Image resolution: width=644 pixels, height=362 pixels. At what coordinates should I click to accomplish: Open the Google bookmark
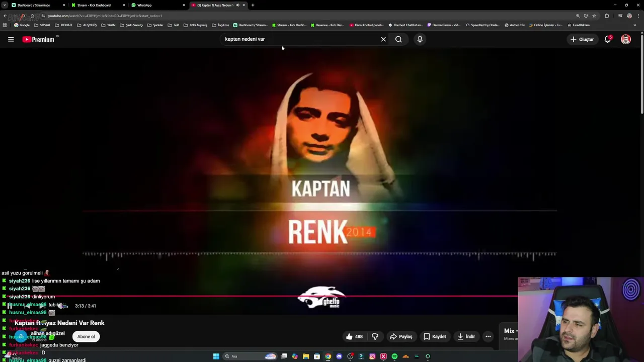[x=22, y=25]
